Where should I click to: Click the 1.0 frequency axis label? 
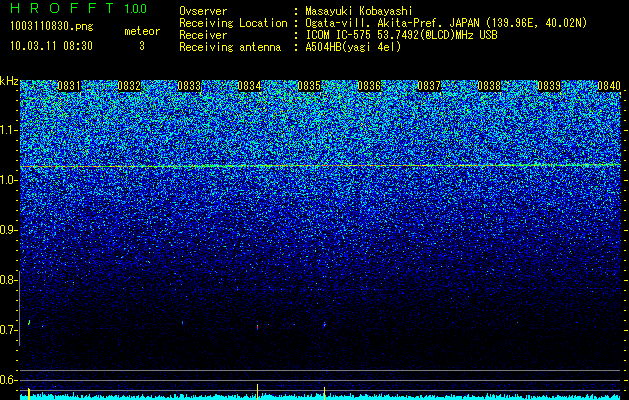coord(7,180)
